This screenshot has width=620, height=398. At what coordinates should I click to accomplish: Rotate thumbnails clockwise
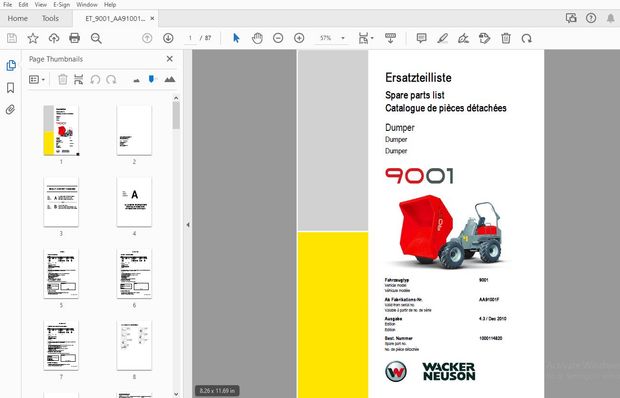pyautogui.click(x=111, y=80)
